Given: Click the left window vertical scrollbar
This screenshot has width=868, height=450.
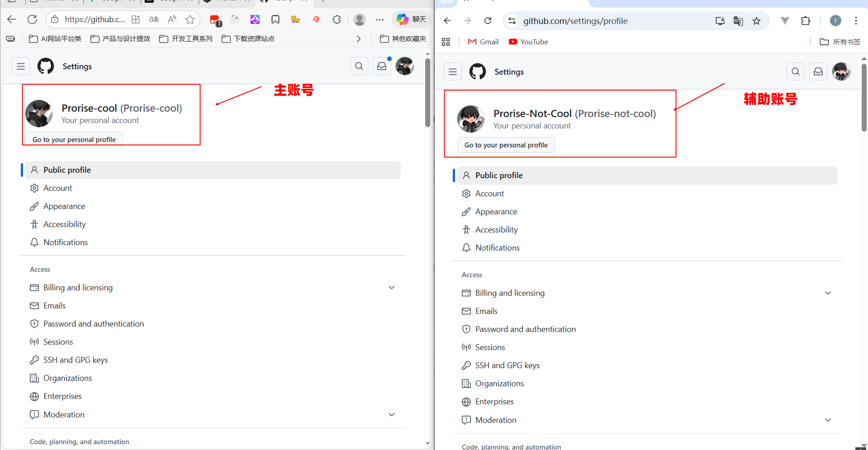Looking at the screenshot, I should click(427, 93).
